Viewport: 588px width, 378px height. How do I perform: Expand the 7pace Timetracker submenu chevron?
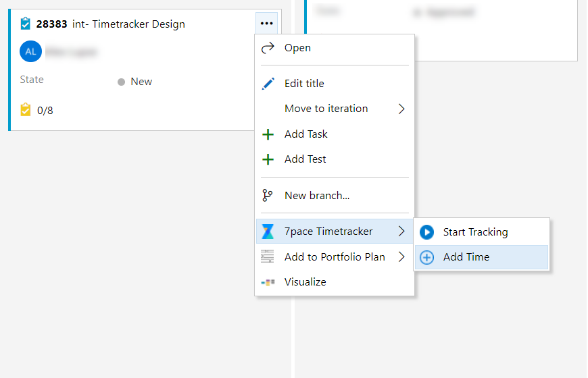pos(401,232)
